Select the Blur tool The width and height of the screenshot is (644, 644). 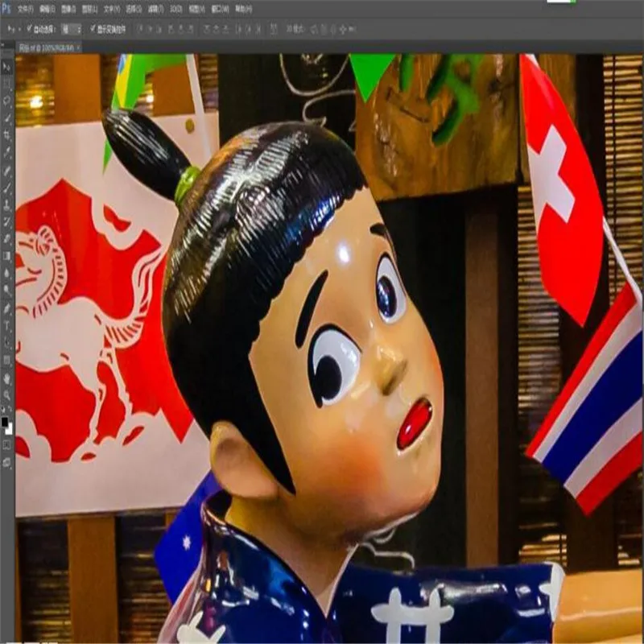click(x=7, y=273)
